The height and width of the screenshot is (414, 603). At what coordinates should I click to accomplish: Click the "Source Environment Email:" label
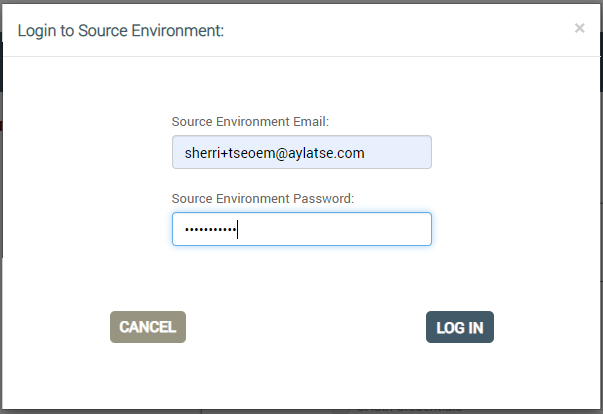[x=250, y=122]
